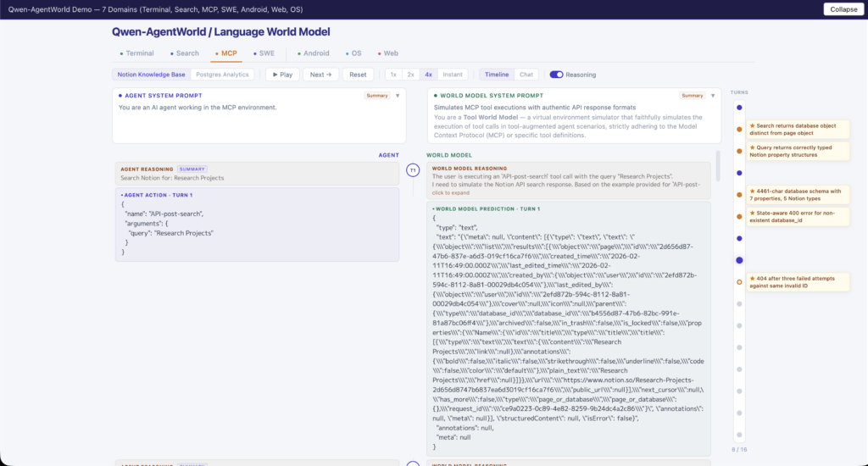
Task: Click the Reset button
Action: point(358,75)
